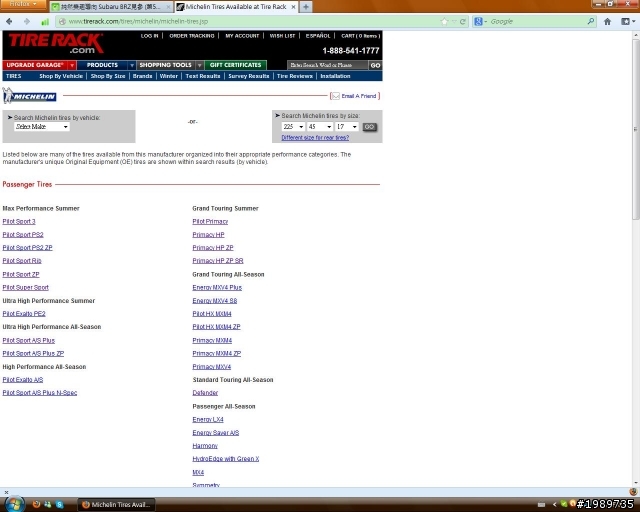Open the Products menu
The height and width of the screenshot is (512, 640).
click(x=102, y=65)
